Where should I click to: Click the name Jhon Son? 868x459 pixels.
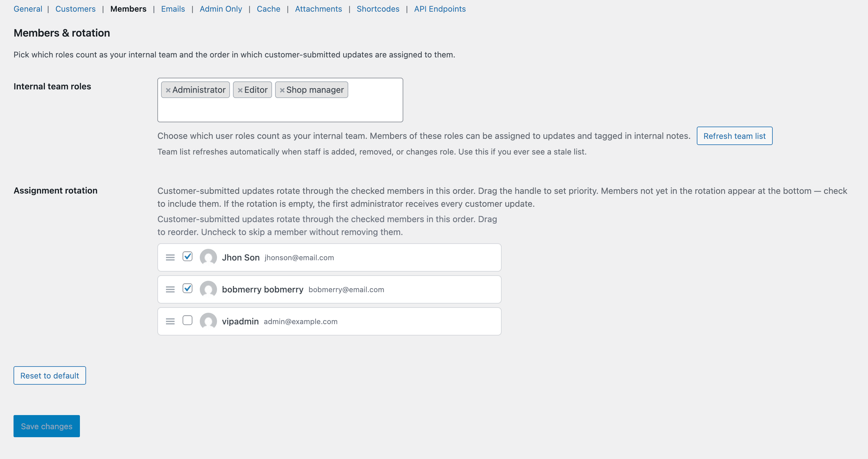[241, 258]
